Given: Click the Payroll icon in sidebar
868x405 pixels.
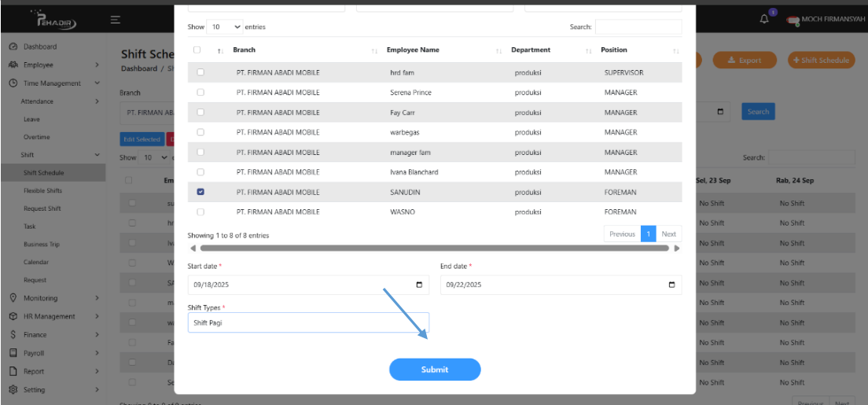Looking at the screenshot, I should pos(13,353).
